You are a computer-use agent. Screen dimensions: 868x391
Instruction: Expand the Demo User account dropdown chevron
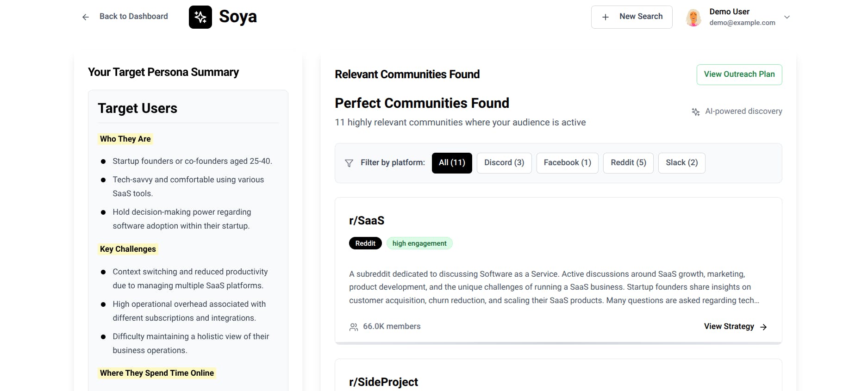[x=787, y=17]
